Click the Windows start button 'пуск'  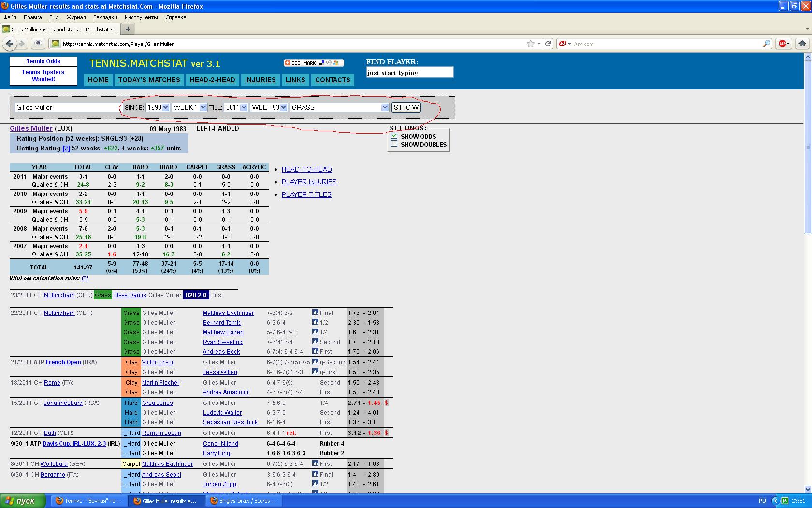click(23, 501)
